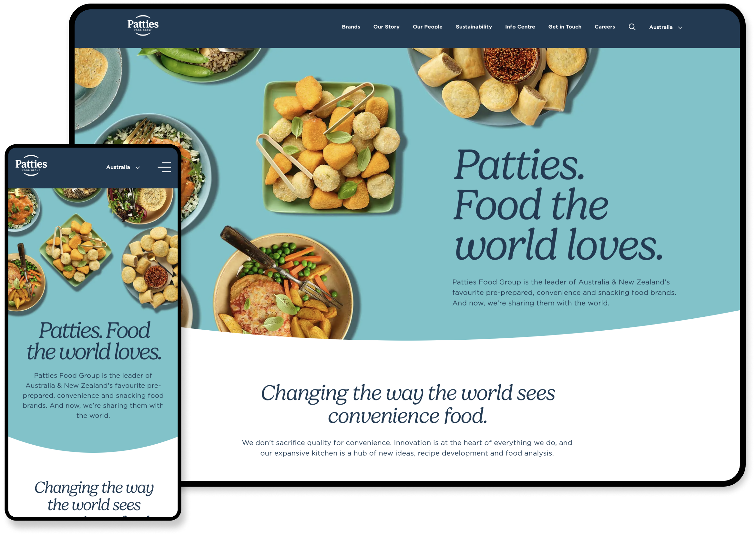Click the Patties logo in desktop header

pos(143,26)
